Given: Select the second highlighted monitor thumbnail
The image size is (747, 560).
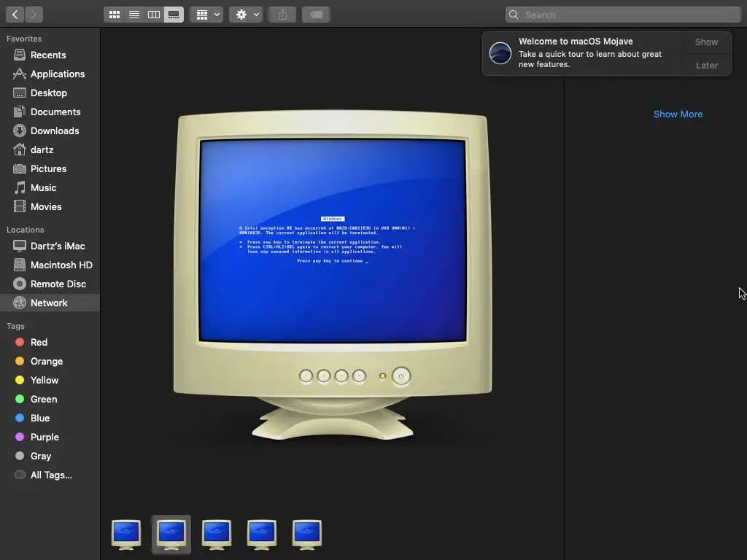Looking at the screenshot, I should (x=171, y=534).
